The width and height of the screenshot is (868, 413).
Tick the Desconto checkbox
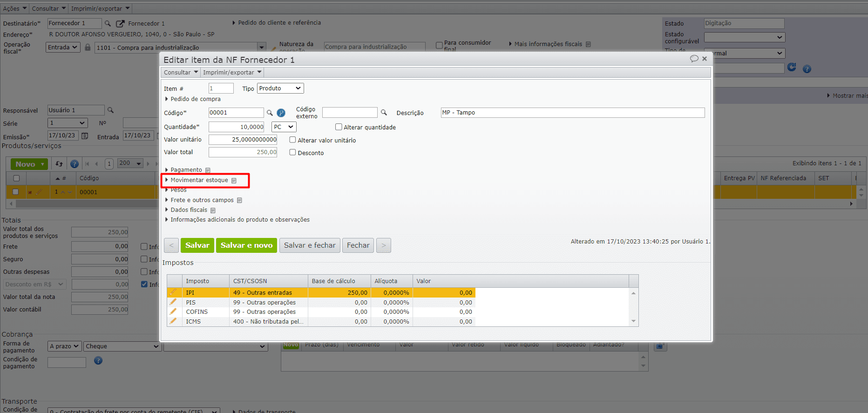point(292,152)
